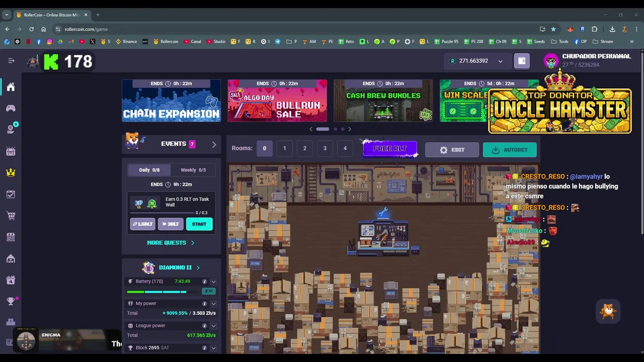Open the Rollercoin bookmark in the bookmarks bar
Screen dimensions: 644x362
coord(166,42)
